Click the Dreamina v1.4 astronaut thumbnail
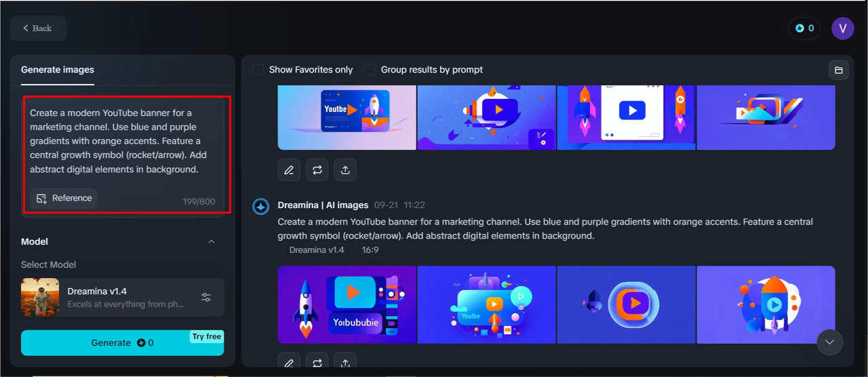 (40, 297)
